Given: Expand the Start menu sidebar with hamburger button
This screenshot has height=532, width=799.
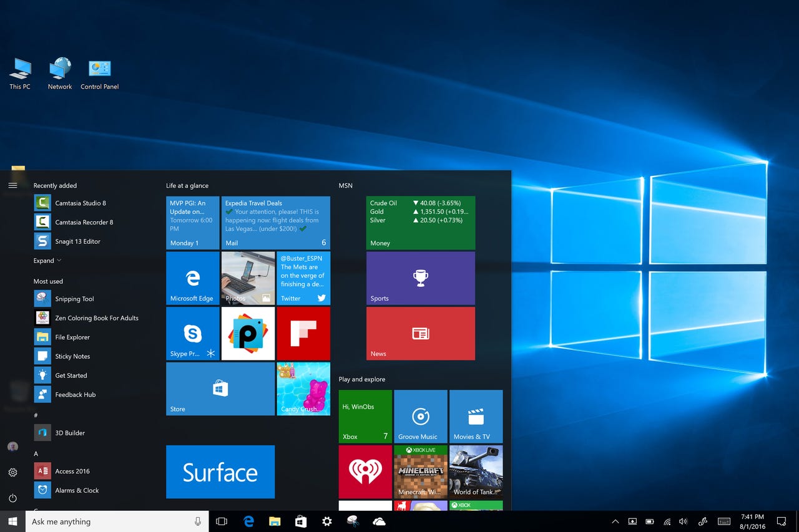Looking at the screenshot, I should 12,185.
